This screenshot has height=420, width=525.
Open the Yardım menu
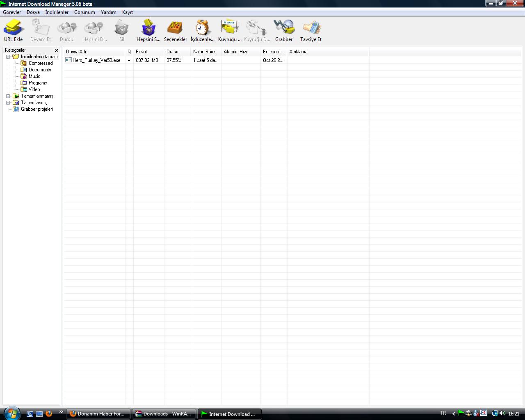109,12
